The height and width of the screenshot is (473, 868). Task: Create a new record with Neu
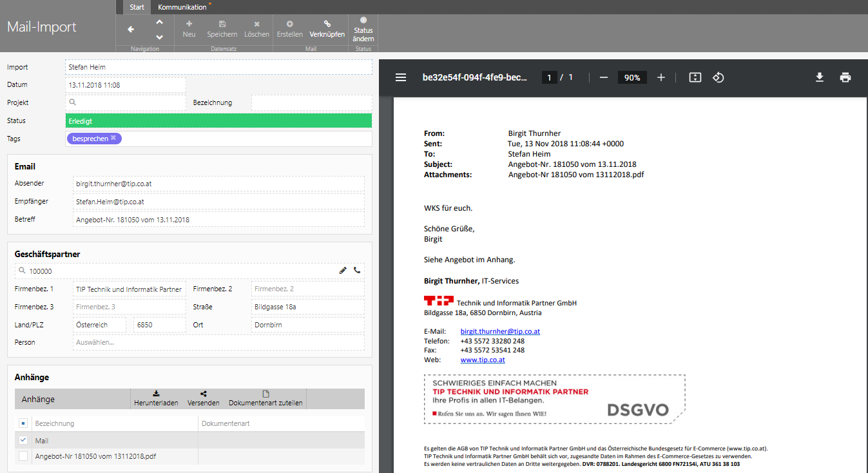(x=189, y=29)
